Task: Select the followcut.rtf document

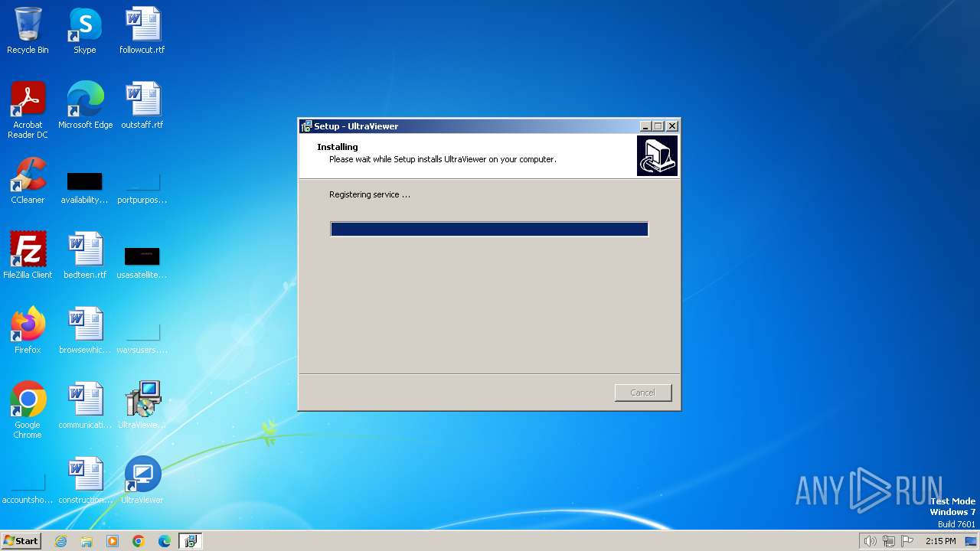Action: [142, 31]
